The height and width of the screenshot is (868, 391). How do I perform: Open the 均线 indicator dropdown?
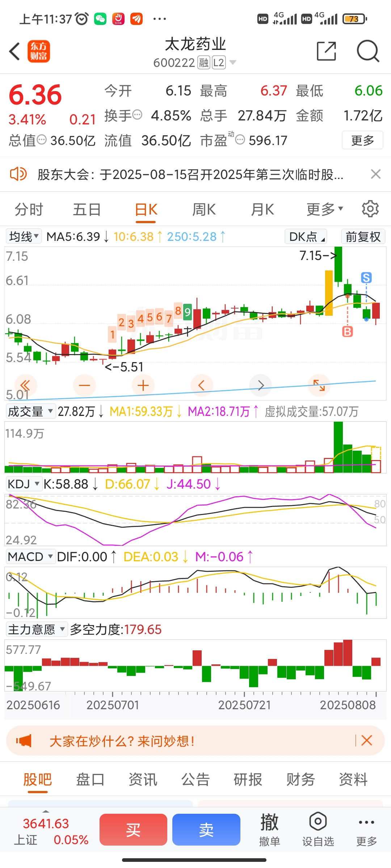[24, 237]
